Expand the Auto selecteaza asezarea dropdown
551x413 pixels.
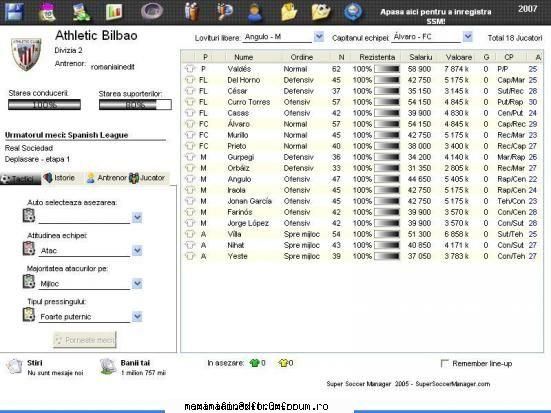pos(137,218)
